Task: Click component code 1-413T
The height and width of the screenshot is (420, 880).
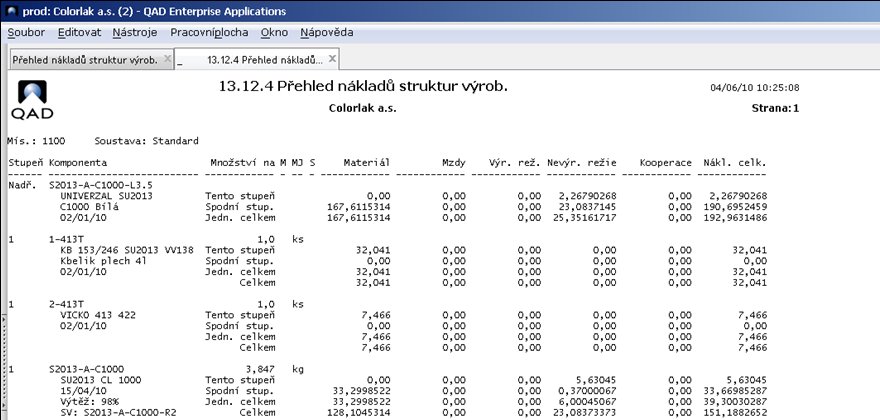Action: pos(66,239)
